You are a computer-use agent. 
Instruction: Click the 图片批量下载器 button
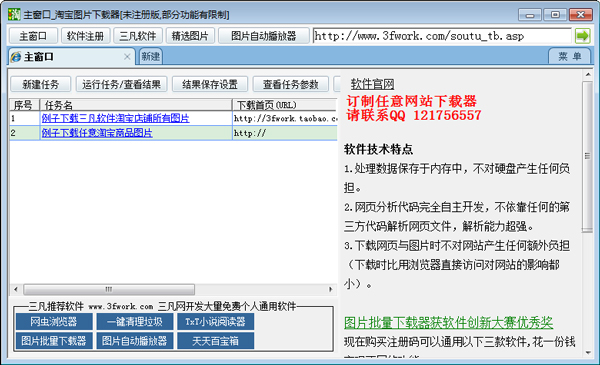pos(54,341)
